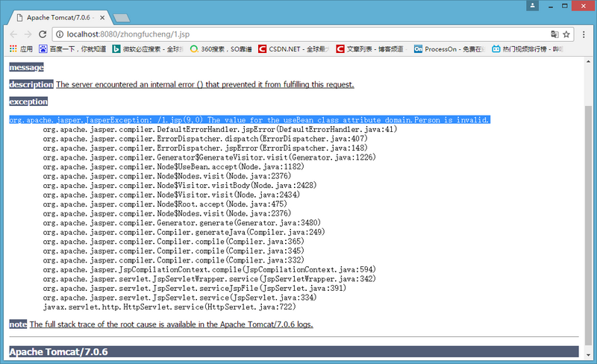Reload the current page
Screen dimensions: 597x364
coord(43,34)
